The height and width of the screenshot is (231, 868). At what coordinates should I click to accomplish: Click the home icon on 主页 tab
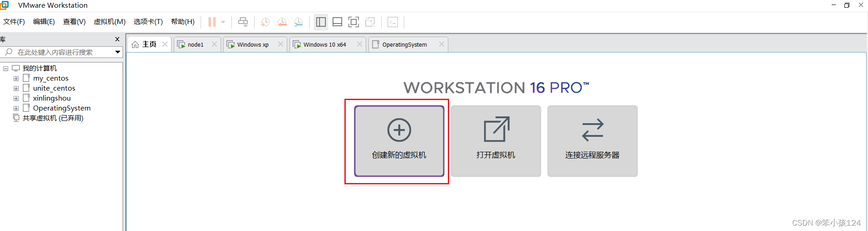(x=135, y=44)
